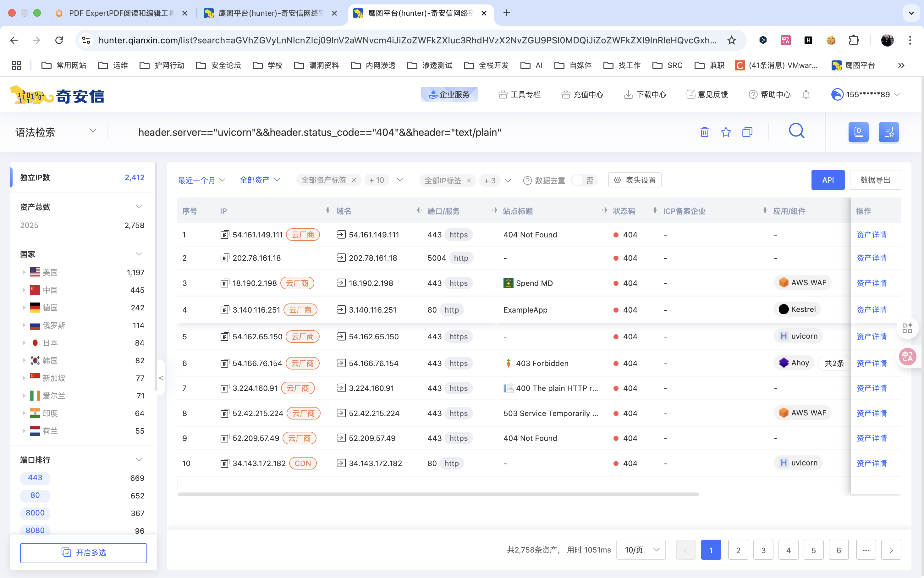Click the 数据导出 button
Viewport: 924px width, 578px height.
click(x=875, y=180)
